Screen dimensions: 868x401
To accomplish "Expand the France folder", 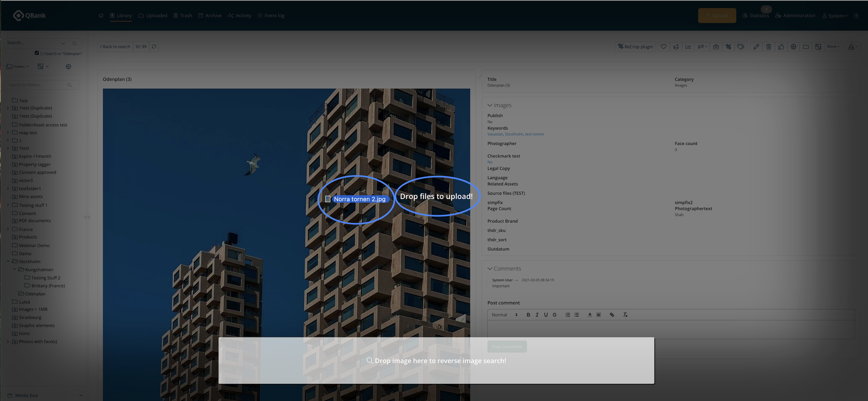I will coord(8,229).
